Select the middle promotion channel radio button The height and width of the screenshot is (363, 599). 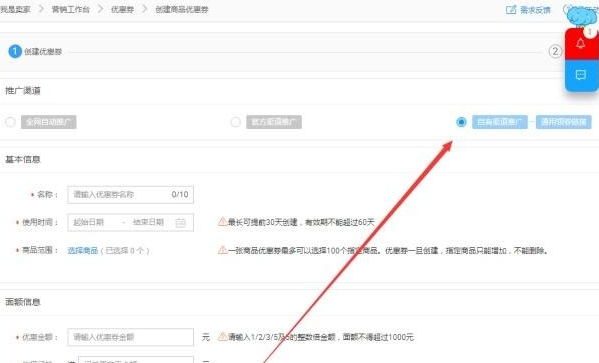point(235,122)
